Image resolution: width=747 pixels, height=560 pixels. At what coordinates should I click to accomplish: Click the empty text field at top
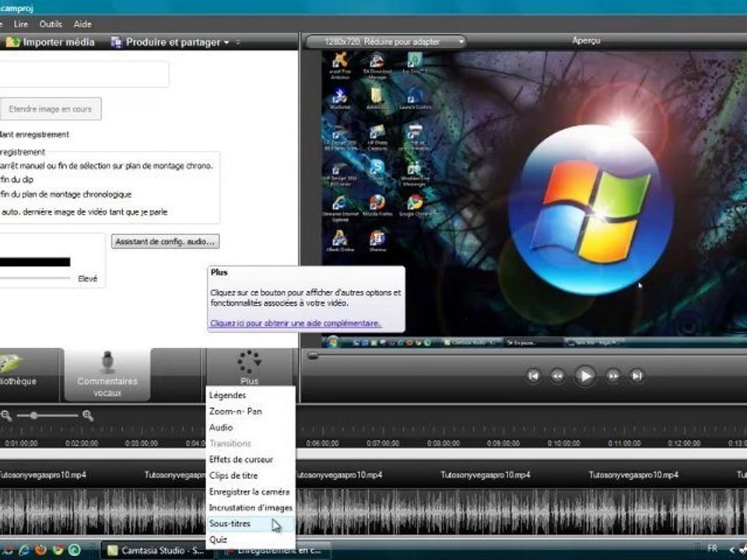(x=84, y=74)
